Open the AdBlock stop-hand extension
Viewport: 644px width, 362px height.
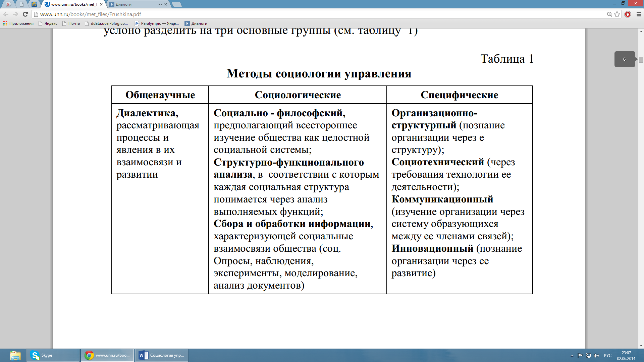click(628, 14)
